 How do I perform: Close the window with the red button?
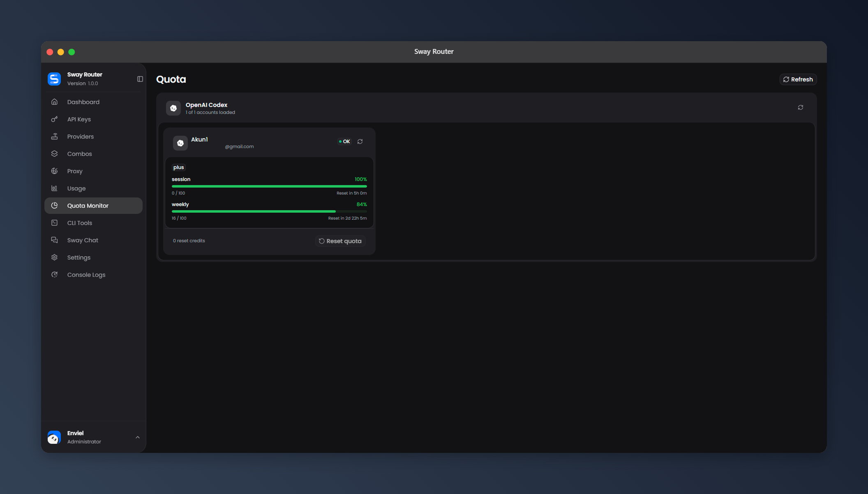coord(50,52)
